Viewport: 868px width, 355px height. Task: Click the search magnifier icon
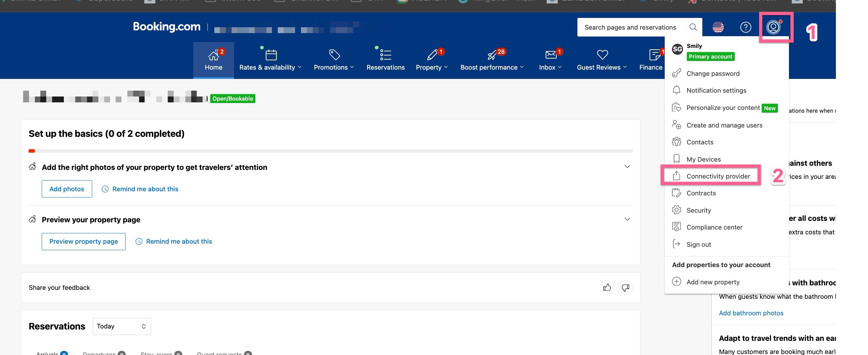point(693,27)
